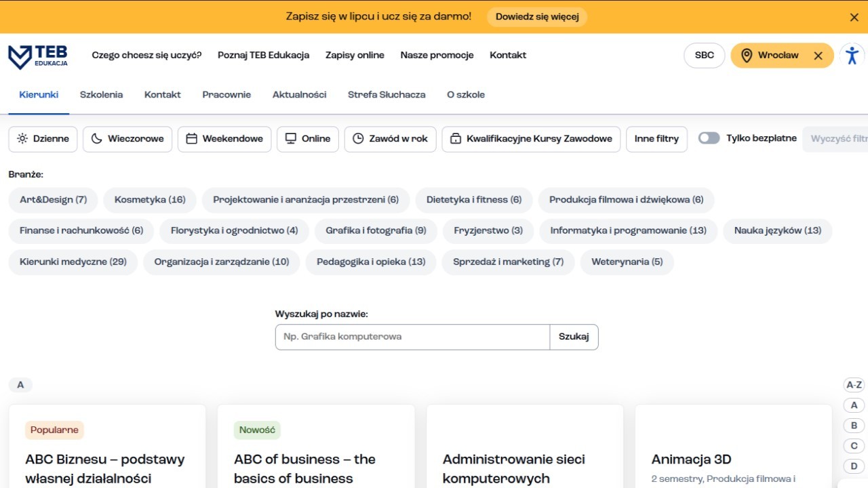
Task: Select the Kierunki tab
Action: [39, 95]
